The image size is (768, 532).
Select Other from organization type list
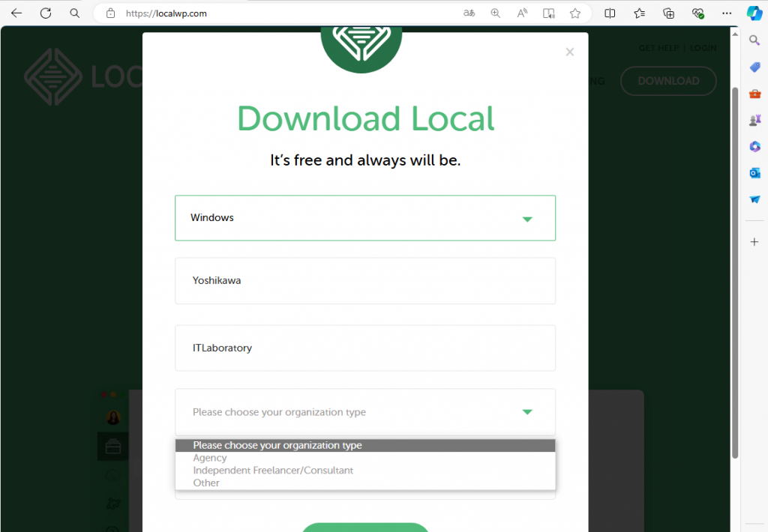point(206,483)
